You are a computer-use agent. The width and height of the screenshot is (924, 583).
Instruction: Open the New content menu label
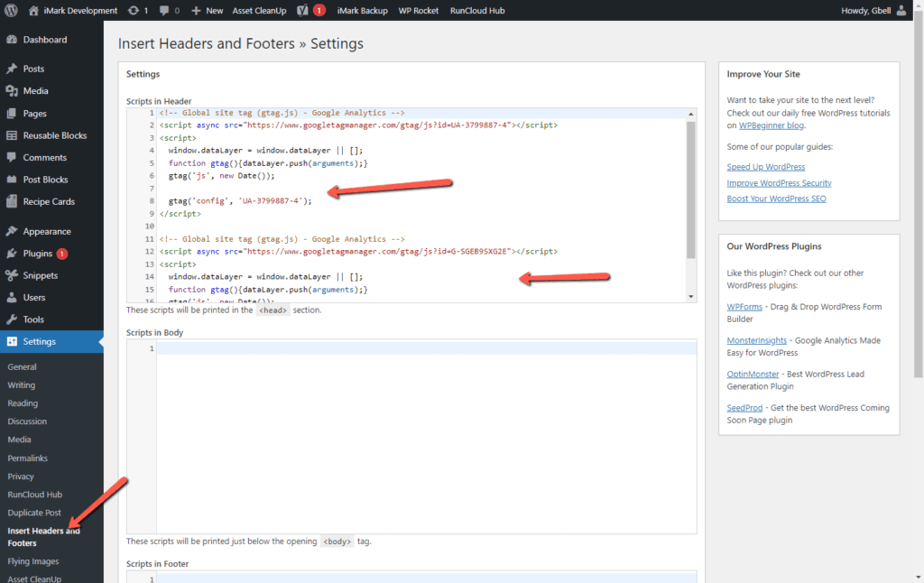(x=215, y=11)
